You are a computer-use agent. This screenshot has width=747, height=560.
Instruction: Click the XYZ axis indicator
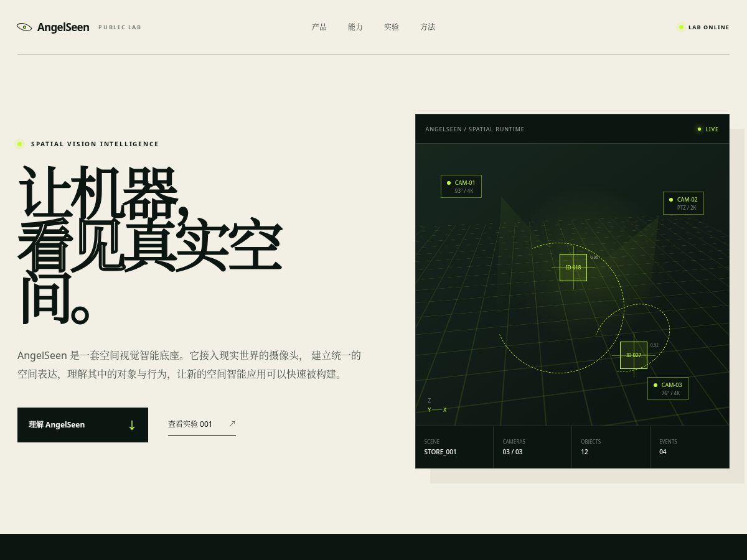[x=437, y=406]
